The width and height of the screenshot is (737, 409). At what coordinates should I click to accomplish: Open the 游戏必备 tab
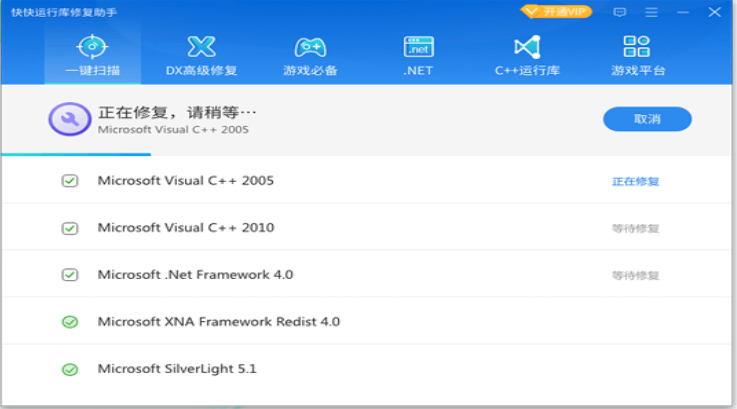point(310,55)
